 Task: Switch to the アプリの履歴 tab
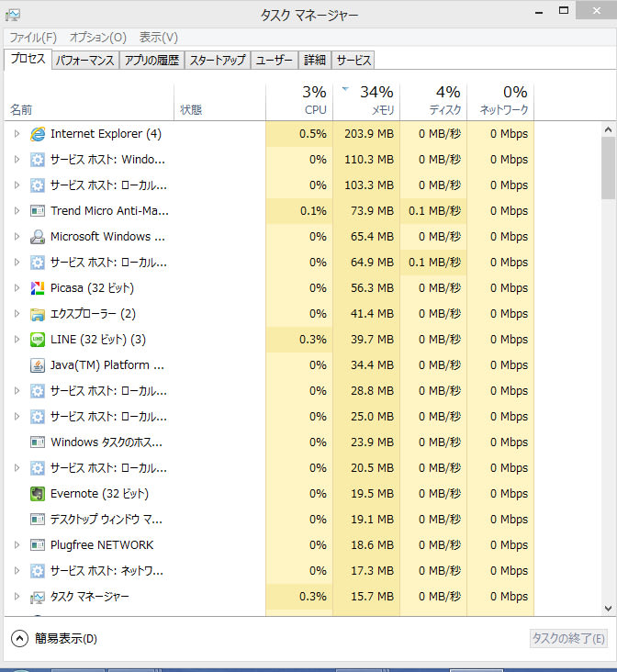(x=151, y=60)
